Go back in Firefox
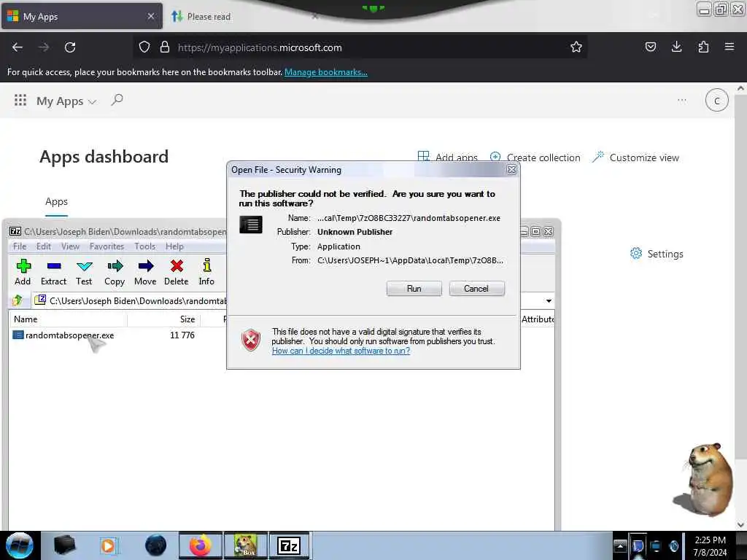This screenshot has height=560, width=747. (x=18, y=47)
